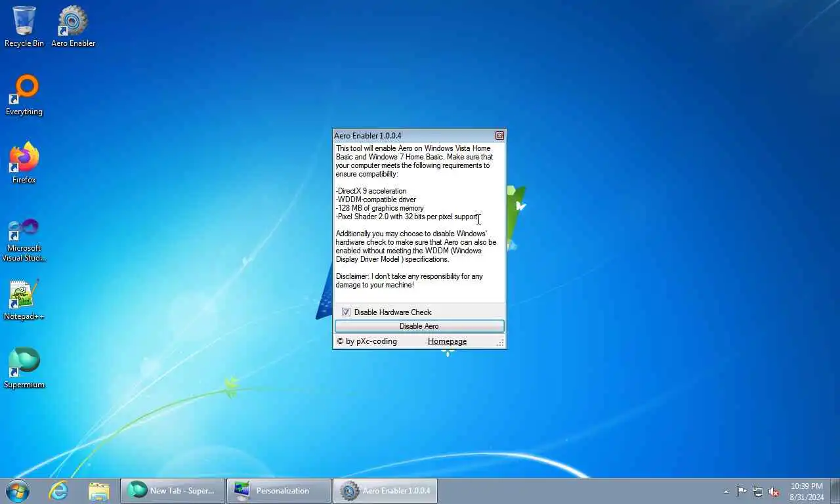
Task: Switch to New Tab - Supermium taskbar window
Action: coord(173,490)
